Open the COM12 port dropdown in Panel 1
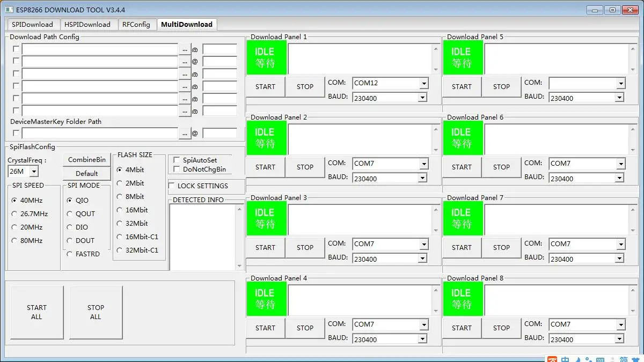The height and width of the screenshot is (362, 644). pyautogui.click(x=424, y=83)
